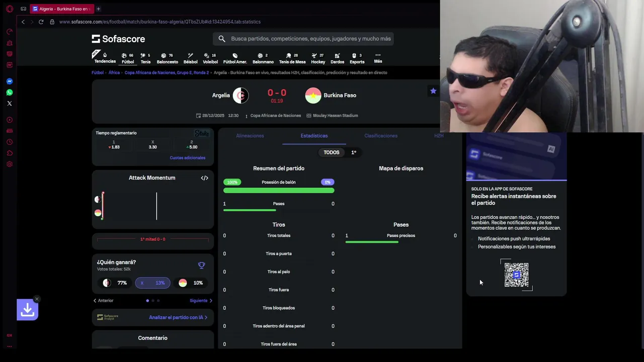Click the Fútbol breadcrumb link
Screen dimensions: 644x362
[98, 72]
